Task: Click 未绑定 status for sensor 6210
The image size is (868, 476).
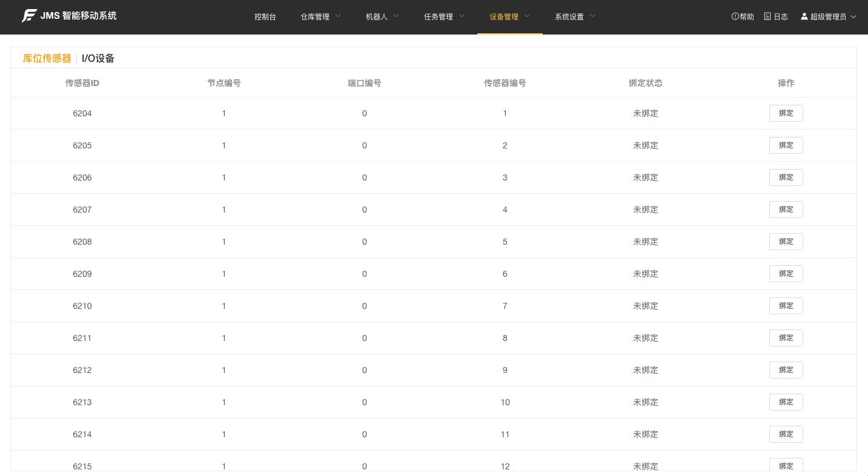Action: click(x=646, y=306)
